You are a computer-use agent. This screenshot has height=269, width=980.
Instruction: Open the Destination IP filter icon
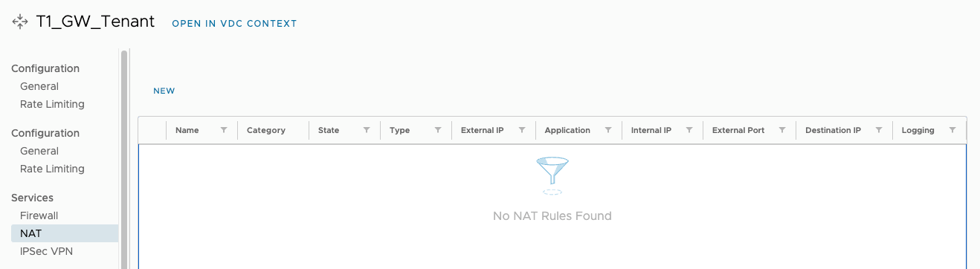(879, 130)
